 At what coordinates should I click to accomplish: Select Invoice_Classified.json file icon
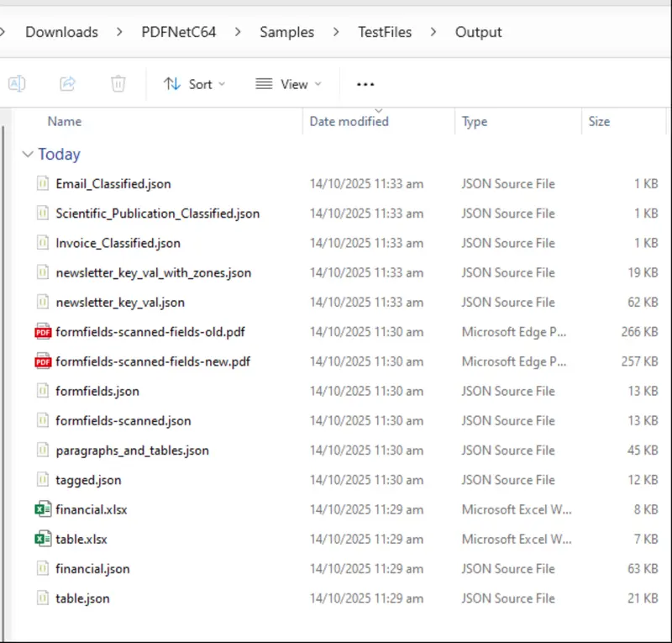coord(43,242)
